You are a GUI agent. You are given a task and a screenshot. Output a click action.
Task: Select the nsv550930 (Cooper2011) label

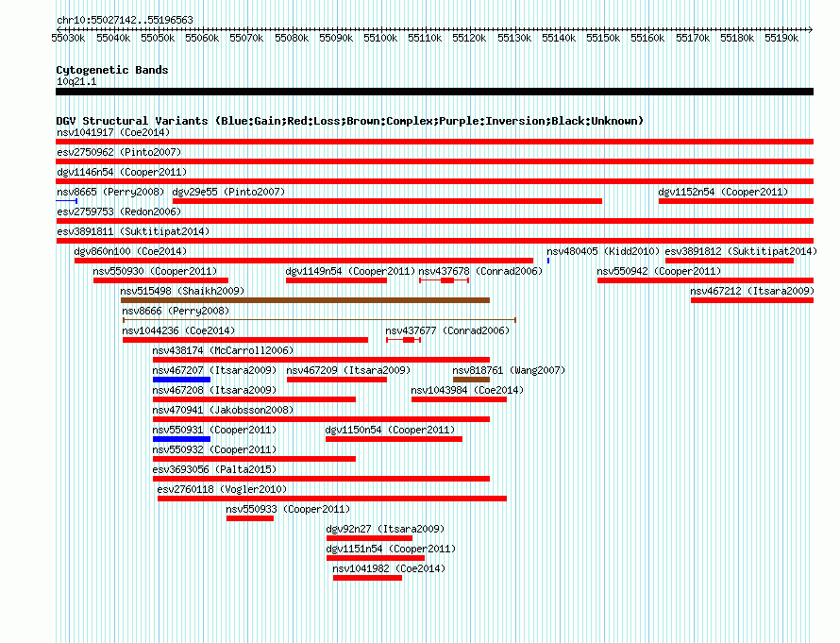(x=155, y=271)
